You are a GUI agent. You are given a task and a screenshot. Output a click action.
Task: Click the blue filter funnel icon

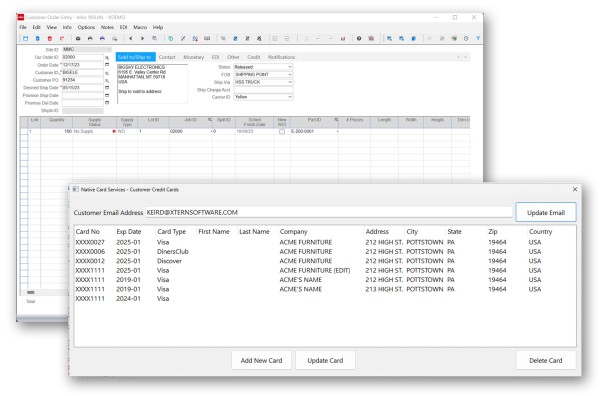pos(478,39)
